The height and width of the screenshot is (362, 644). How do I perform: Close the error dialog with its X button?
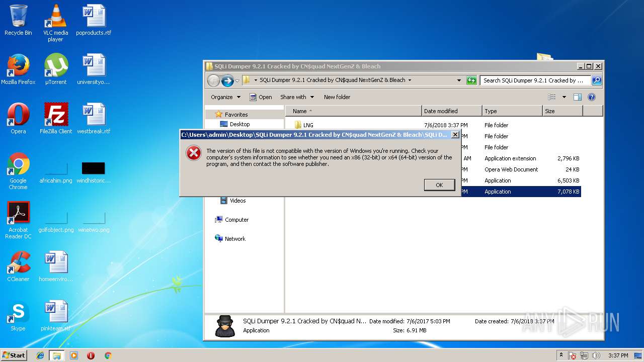pos(455,135)
